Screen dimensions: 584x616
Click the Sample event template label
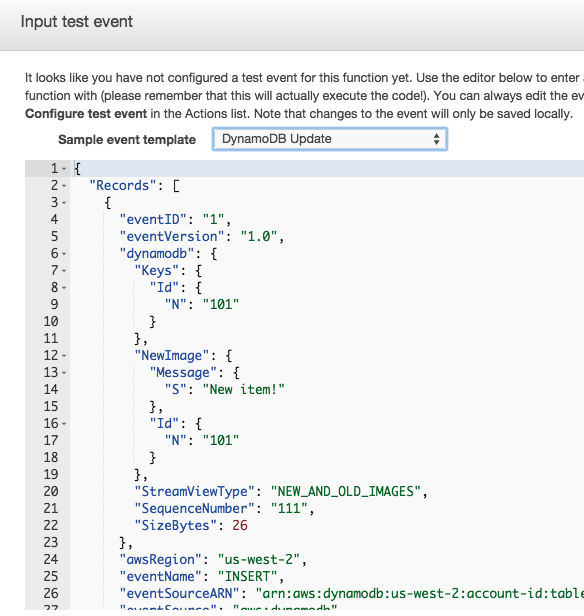(127, 139)
